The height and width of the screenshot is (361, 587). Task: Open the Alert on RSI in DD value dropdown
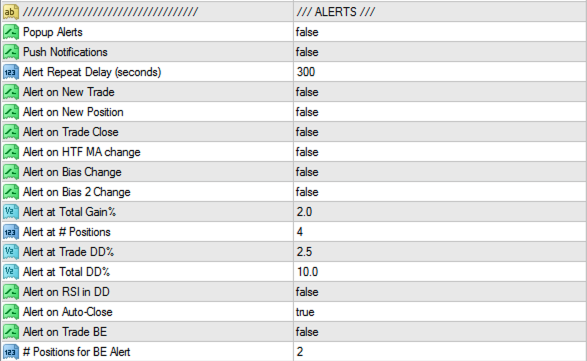pyautogui.click(x=440, y=292)
